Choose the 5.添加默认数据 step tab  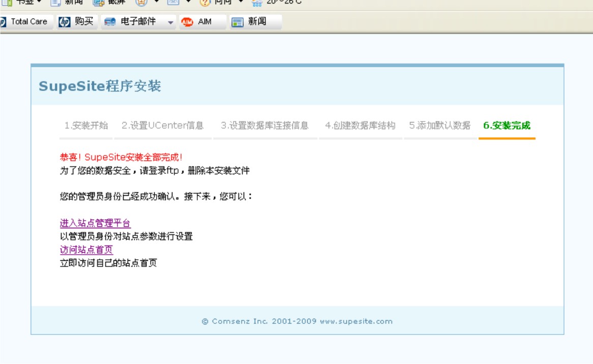[x=440, y=126]
